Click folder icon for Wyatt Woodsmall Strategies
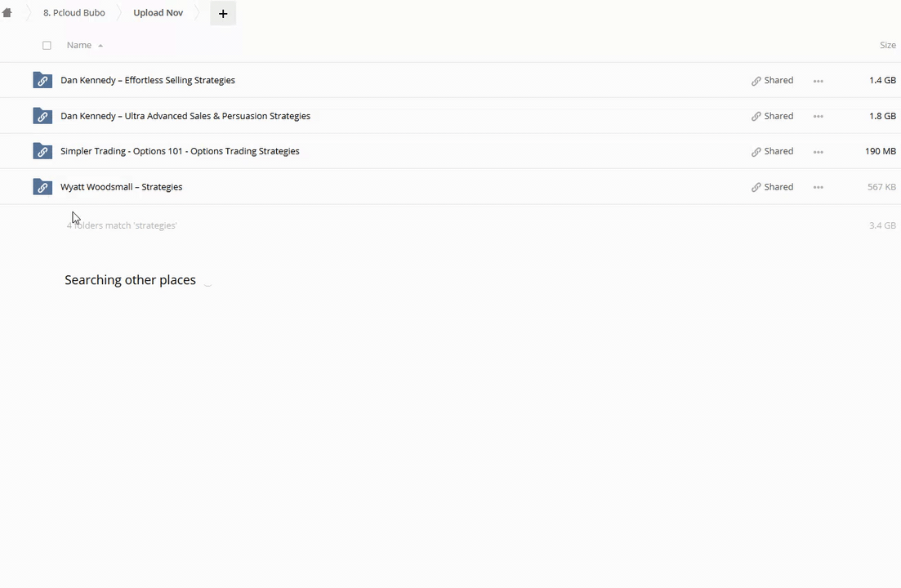901x588 pixels. (x=42, y=187)
